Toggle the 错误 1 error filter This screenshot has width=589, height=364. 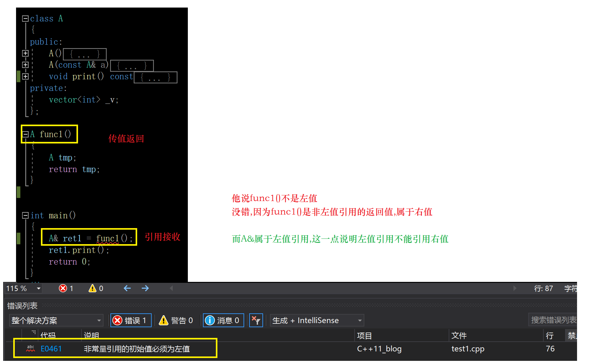(x=131, y=320)
